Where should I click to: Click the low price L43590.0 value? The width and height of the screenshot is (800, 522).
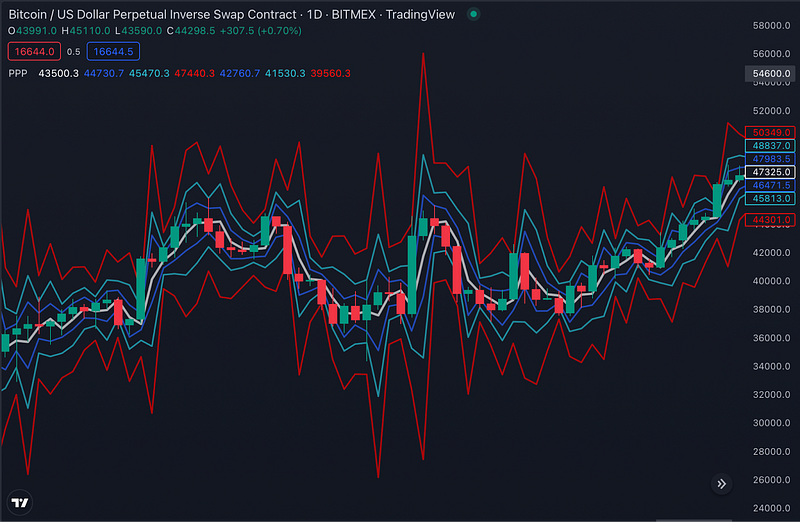tap(138, 31)
